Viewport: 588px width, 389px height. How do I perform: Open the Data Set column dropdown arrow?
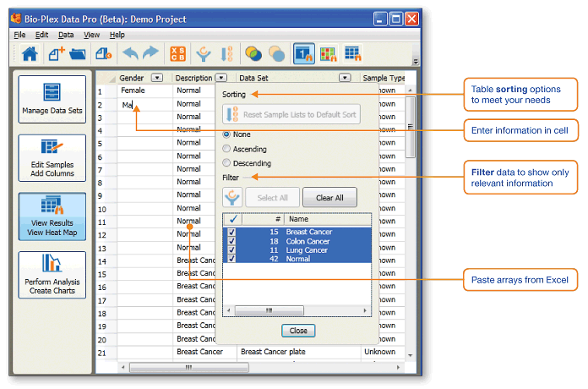(345, 78)
